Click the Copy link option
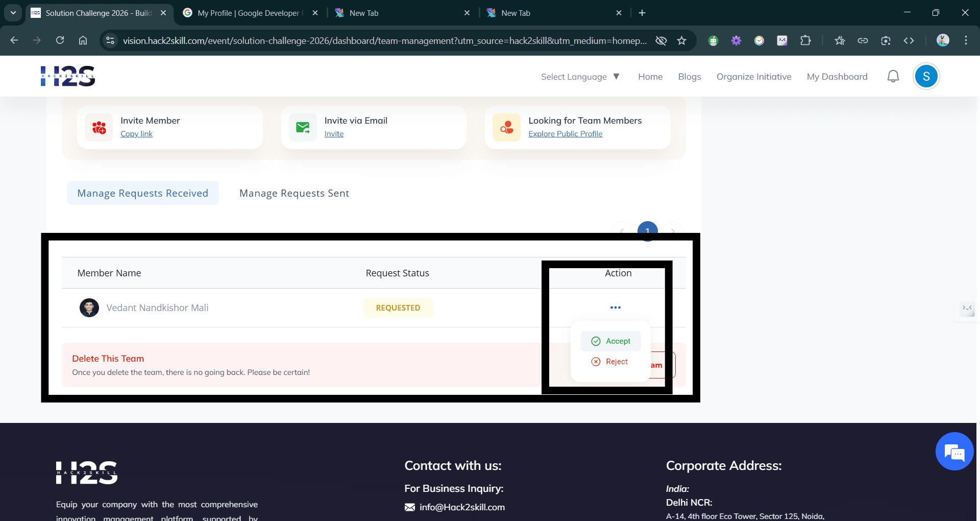 tap(136, 133)
